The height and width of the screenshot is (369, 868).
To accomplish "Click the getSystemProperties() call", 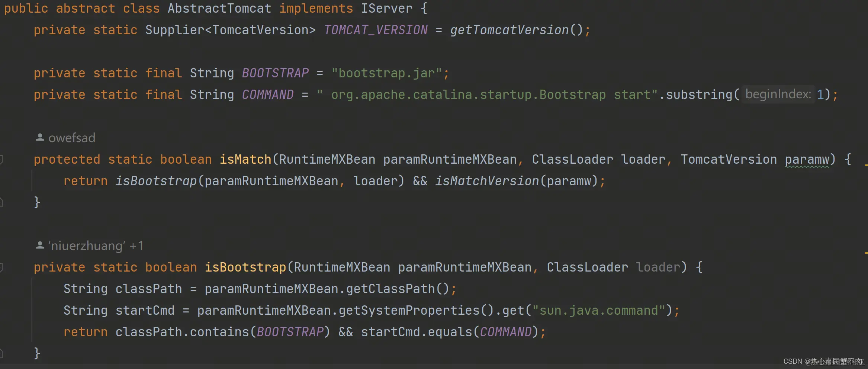I will click(x=417, y=310).
